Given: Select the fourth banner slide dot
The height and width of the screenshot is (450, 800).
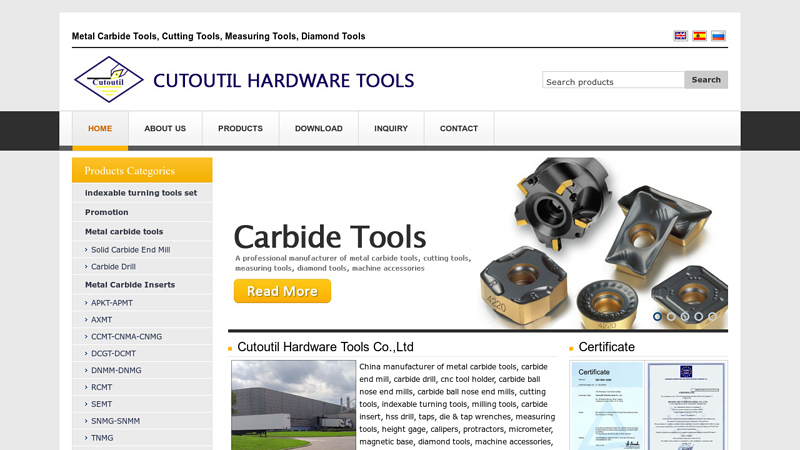Looking at the screenshot, I should coord(698,316).
